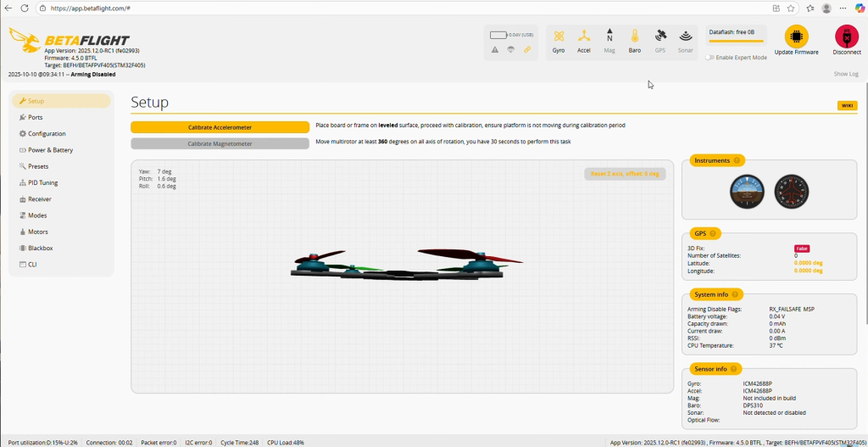868x447 pixels.
Task: Click the Sensor info help icon
Action: coord(735,369)
